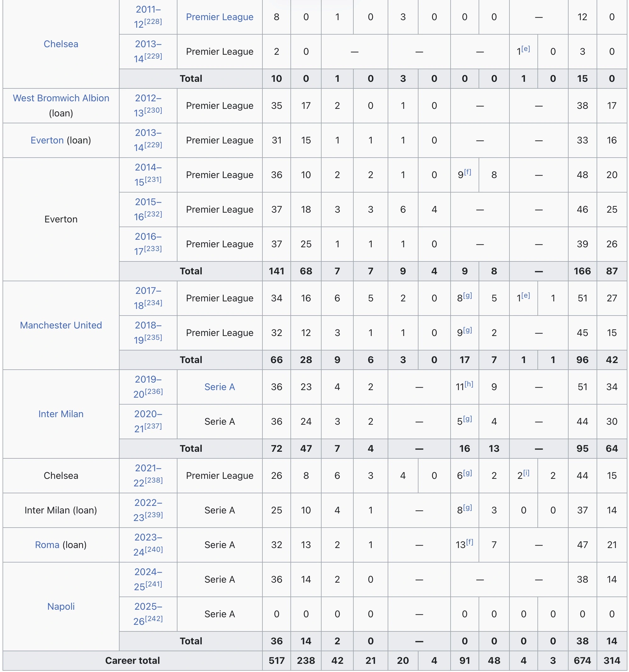Open West Bromwich Albion link
The width and height of the screenshot is (629, 672).
61,98
